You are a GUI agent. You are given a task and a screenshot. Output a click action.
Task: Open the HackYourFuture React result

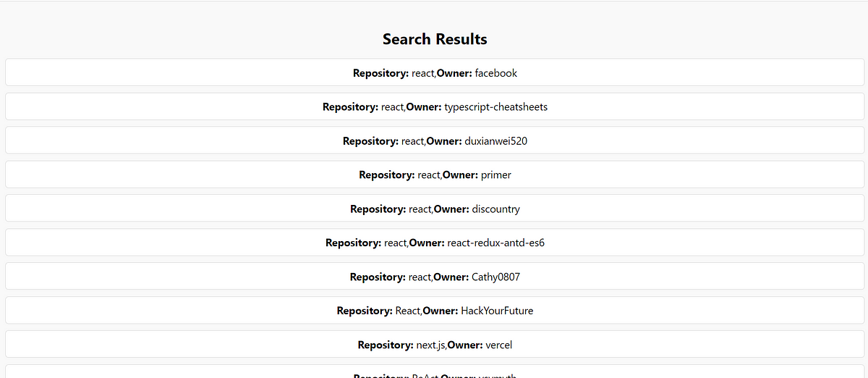[x=435, y=311]
